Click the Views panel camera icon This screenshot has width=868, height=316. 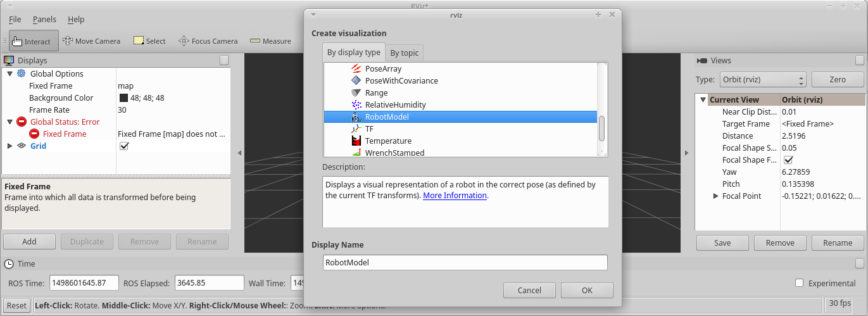pyautogui.click(x=702, y=61)
